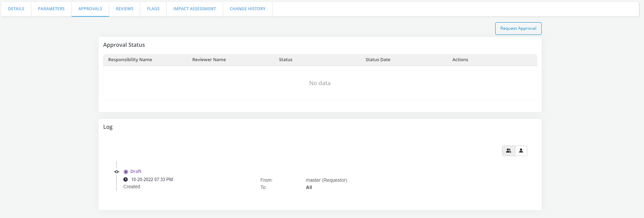This screenshot has width=644, height=218.
Task: Select the Approvals tab
Action: pos(90,9)
